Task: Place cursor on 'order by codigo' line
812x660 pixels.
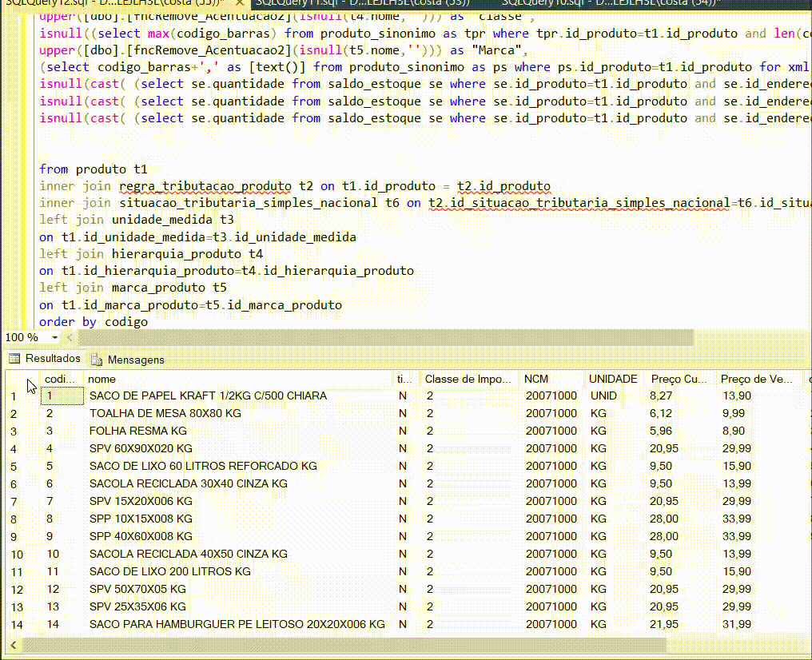Action: 94,322
